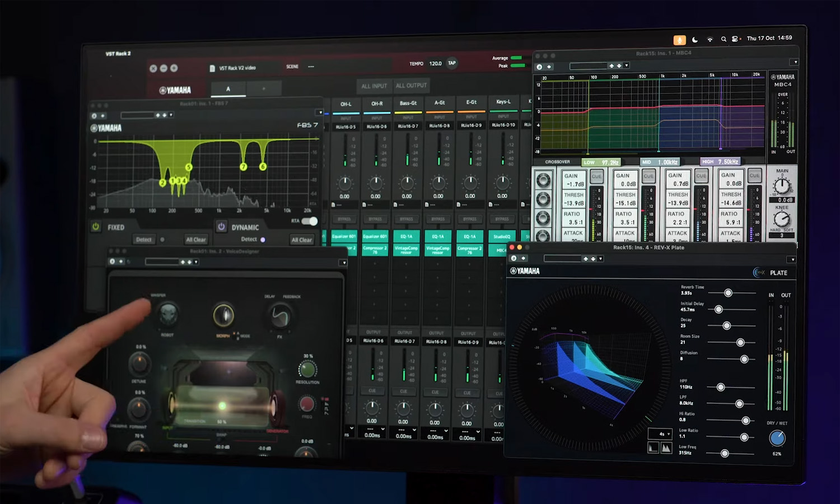Viewport: 840px width, 504px height.
Task: Open preset dropdown in FBS 7 toolbar
Action: 171,115
